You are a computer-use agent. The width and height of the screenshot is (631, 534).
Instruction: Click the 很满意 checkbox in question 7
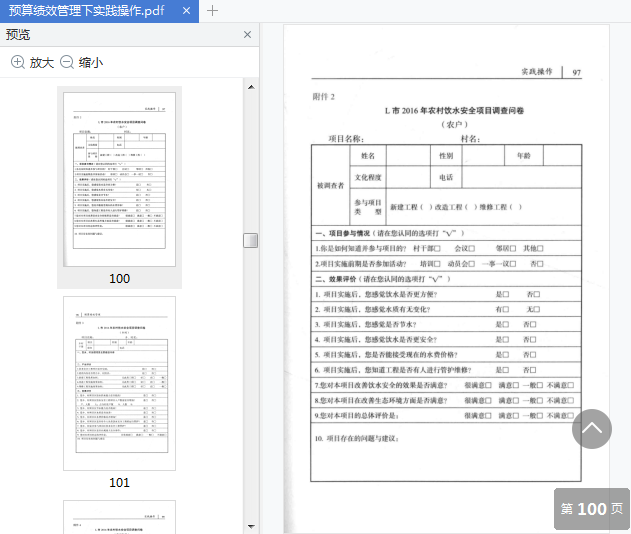tap(488, 385)
